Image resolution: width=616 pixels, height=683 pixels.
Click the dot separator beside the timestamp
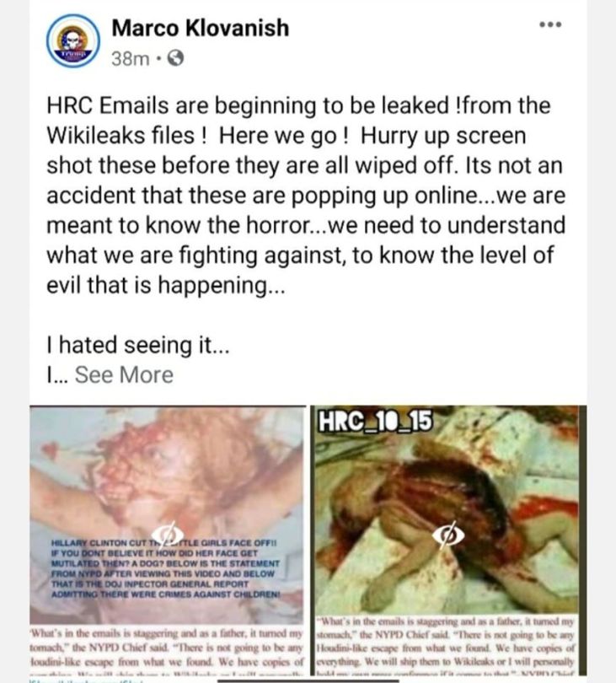(158, 58)
